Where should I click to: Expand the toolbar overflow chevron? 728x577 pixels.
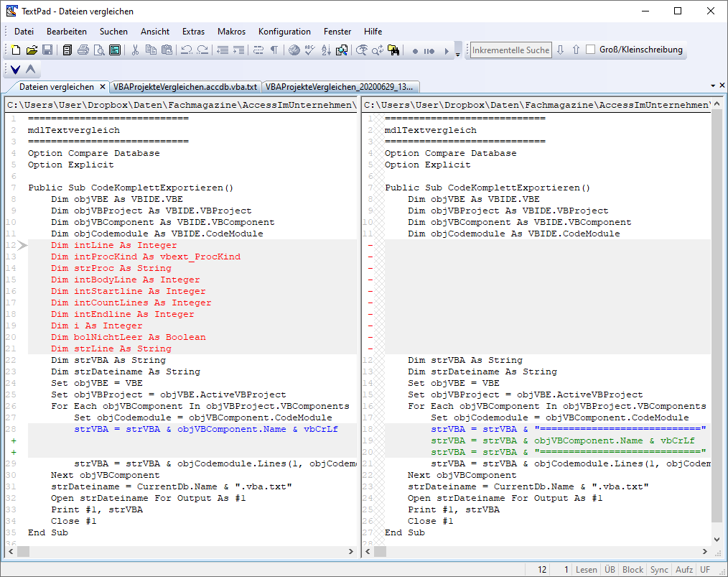pos(458,56)
